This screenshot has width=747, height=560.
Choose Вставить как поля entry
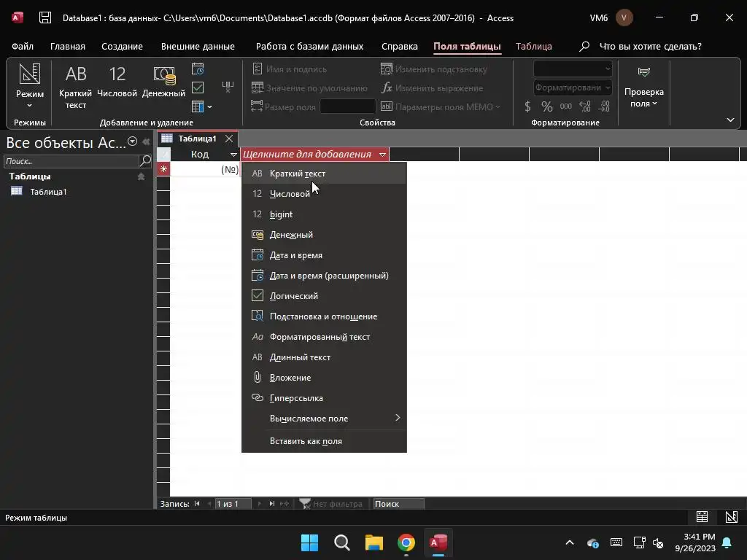point(324,441)
